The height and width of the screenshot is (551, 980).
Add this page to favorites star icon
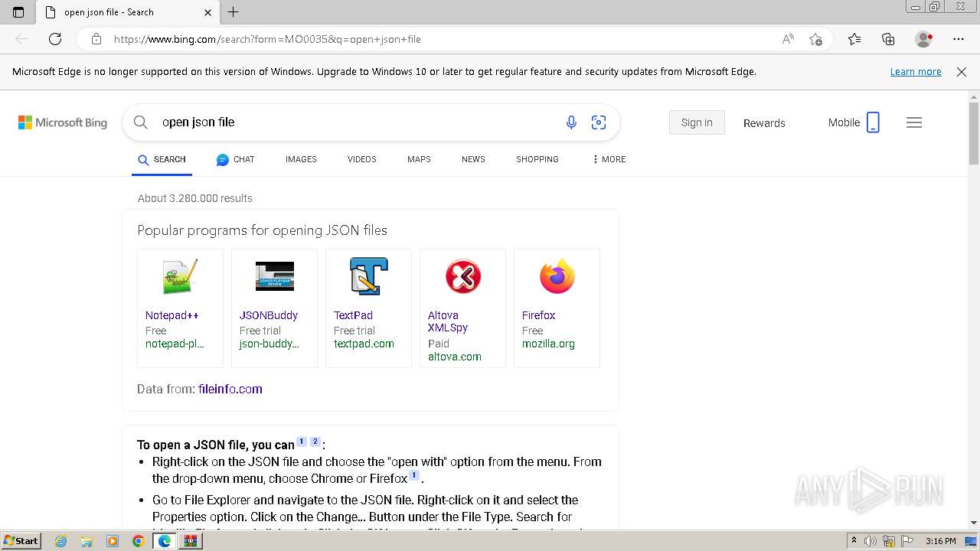click(816, 39)
